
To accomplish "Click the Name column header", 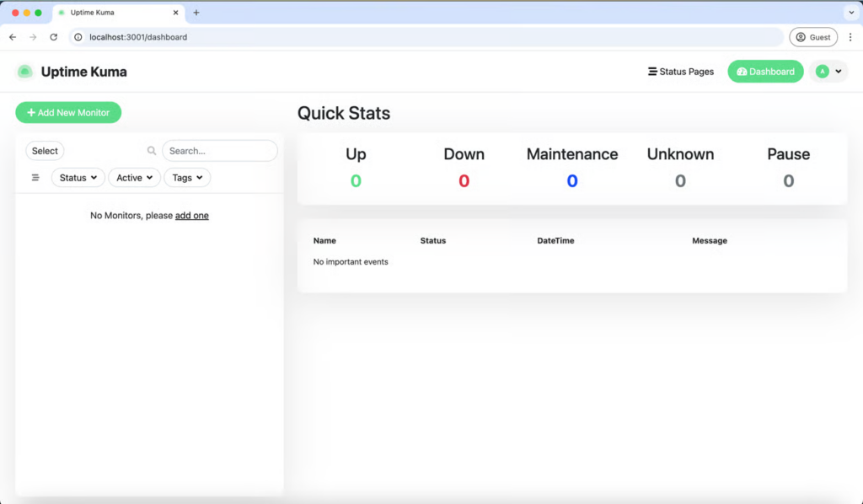I will [324, 240].
